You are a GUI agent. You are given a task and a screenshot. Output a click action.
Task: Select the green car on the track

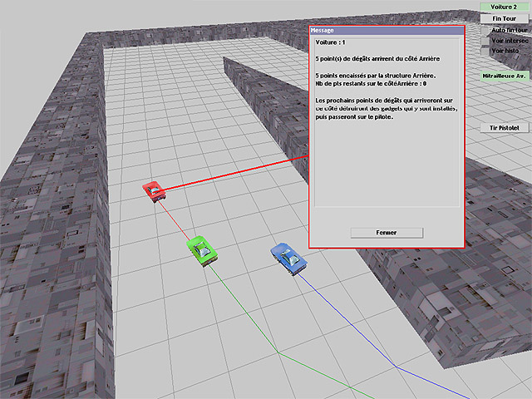(201, 249)
